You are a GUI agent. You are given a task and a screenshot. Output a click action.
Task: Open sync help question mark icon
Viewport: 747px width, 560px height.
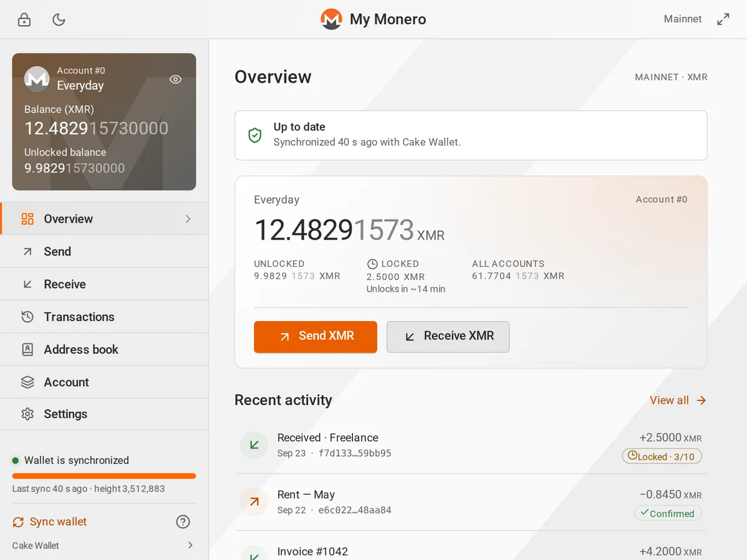[x=183, y=522]
